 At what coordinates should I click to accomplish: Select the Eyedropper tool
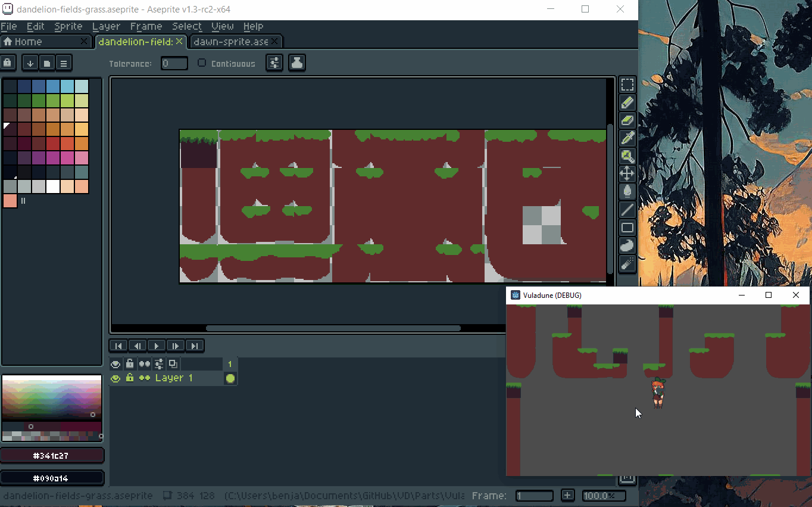(627, 138)
